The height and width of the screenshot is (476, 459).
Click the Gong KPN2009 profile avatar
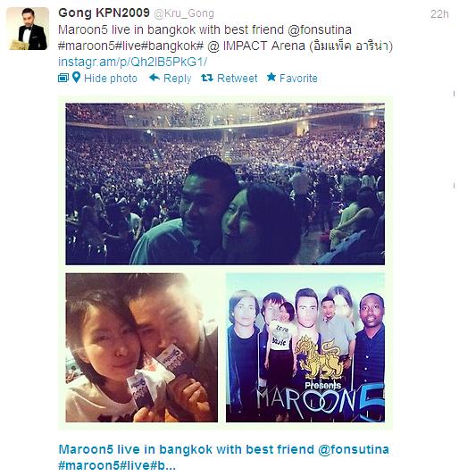point(28,29)
